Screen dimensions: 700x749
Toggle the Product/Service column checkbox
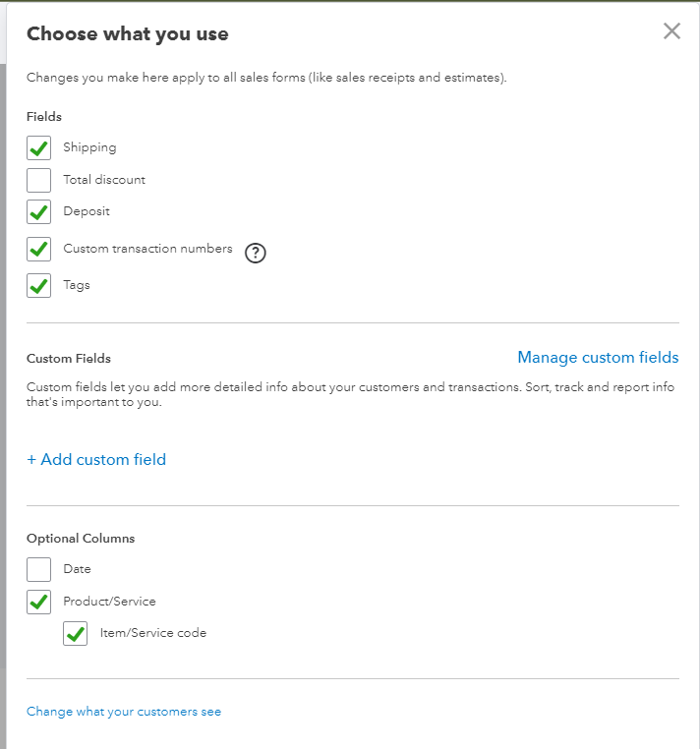coord(39,602)
